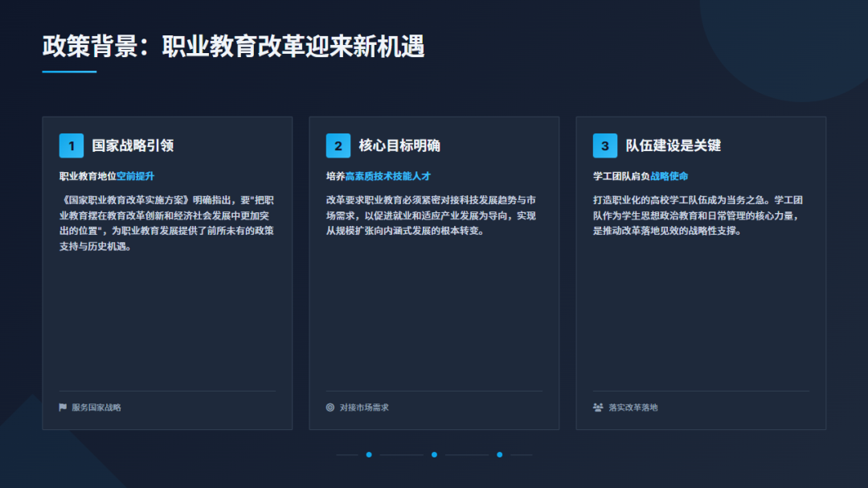Select the numbered badge 2 on the middle card
Screen dimensions: 868x488
tap(338, 146)
